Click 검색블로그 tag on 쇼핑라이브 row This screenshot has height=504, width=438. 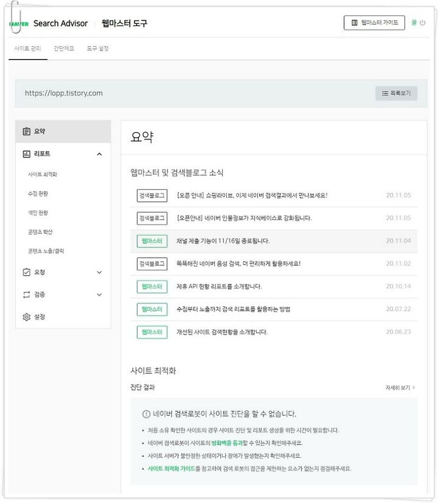(152, 195)
